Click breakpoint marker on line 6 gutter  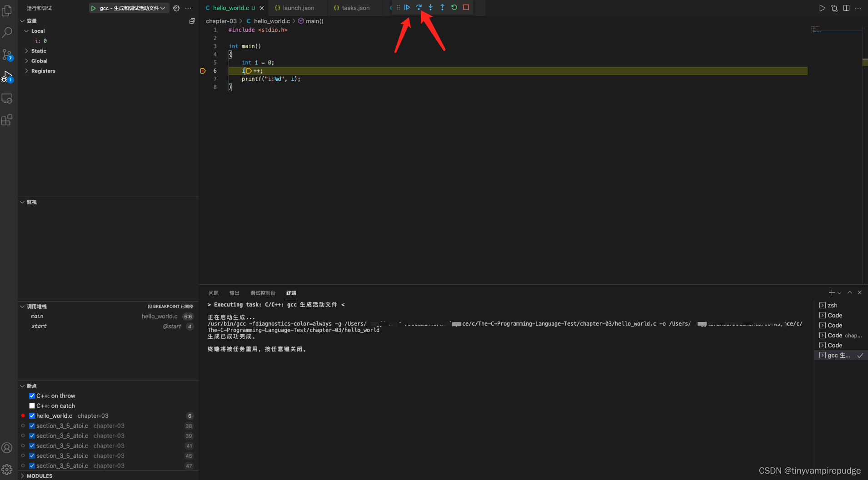(203, 71)
